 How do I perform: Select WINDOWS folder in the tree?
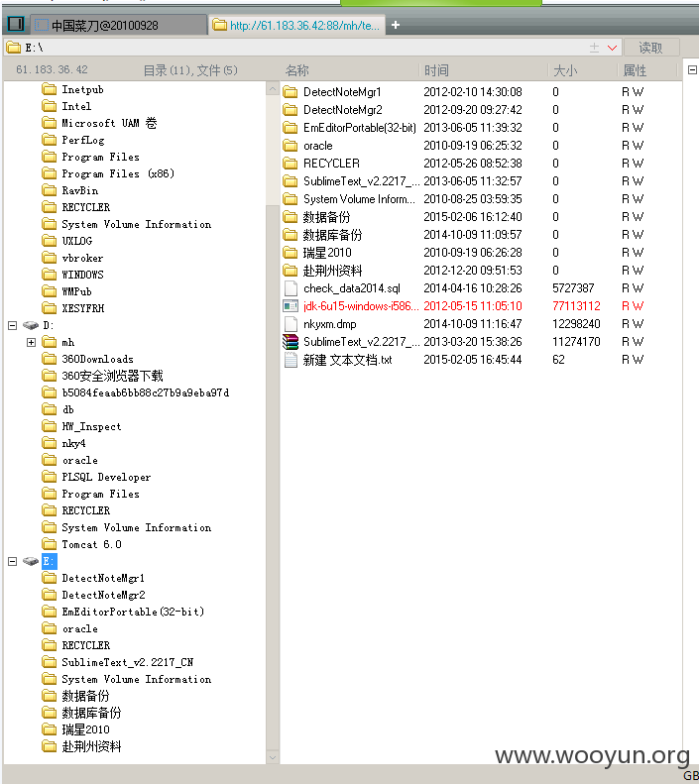pos(83,275)
